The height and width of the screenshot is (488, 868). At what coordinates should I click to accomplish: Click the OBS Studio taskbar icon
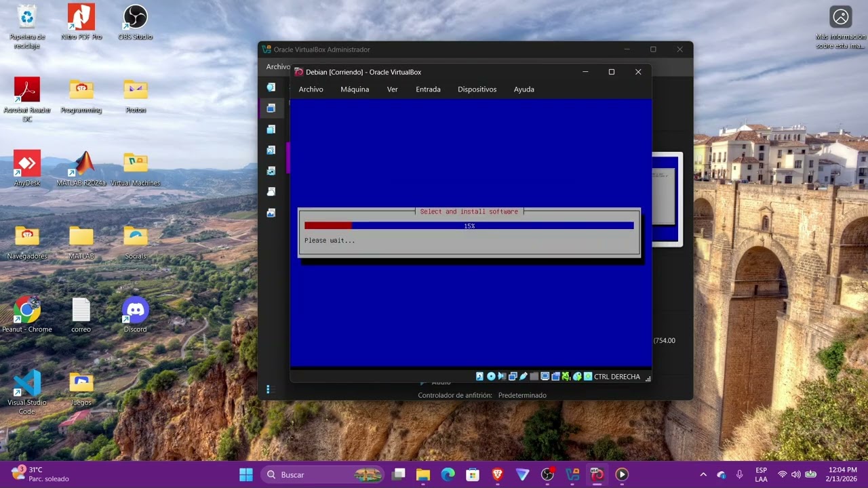pos(548,474)
